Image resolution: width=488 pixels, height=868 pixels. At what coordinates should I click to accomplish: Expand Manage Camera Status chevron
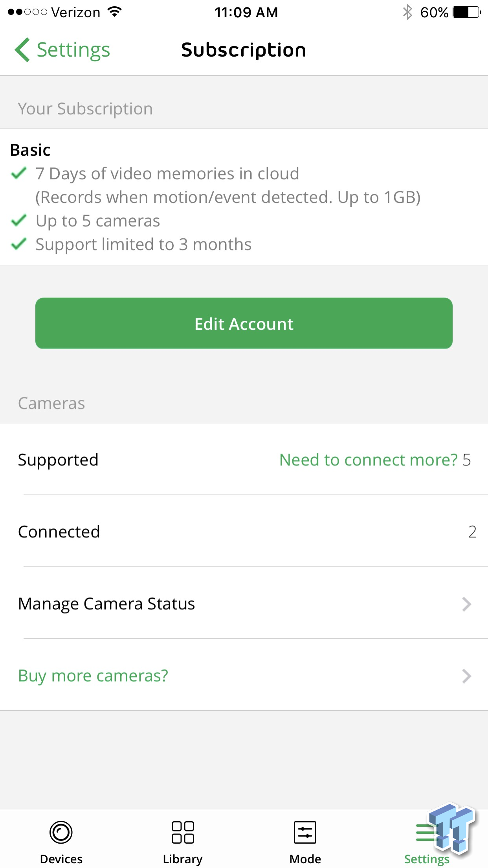[x=466, y=604]
